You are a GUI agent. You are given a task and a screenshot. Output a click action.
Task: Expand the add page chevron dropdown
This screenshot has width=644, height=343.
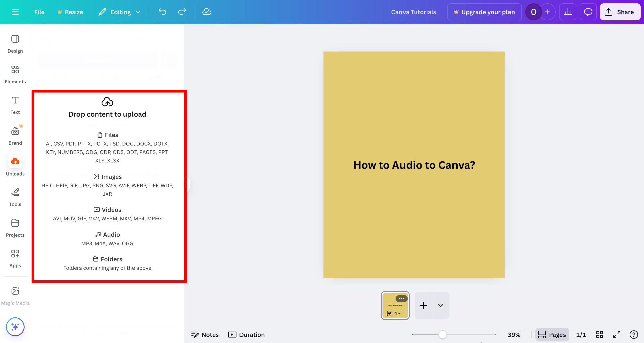[440, 305]
